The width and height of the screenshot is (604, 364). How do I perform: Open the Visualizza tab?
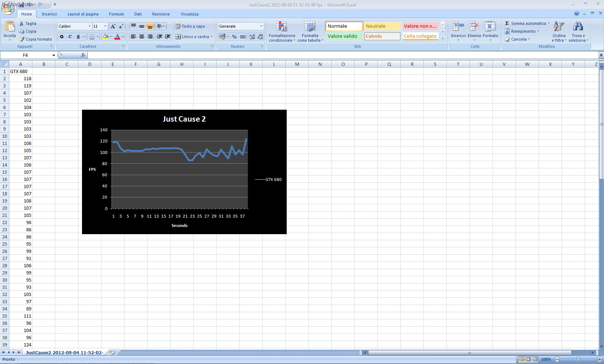[x=190, y=14]
